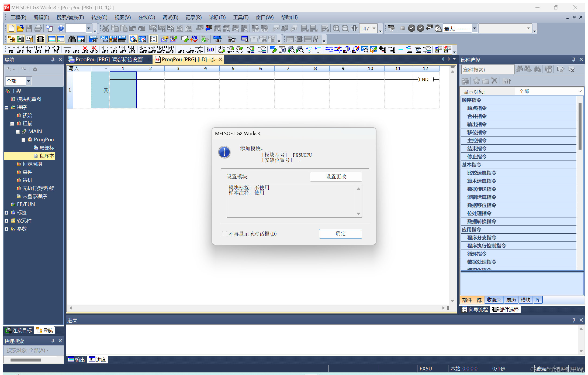The image size is (588, 375).
Task: Delete vertical line with cF10 icon
Action: (94, 49)
